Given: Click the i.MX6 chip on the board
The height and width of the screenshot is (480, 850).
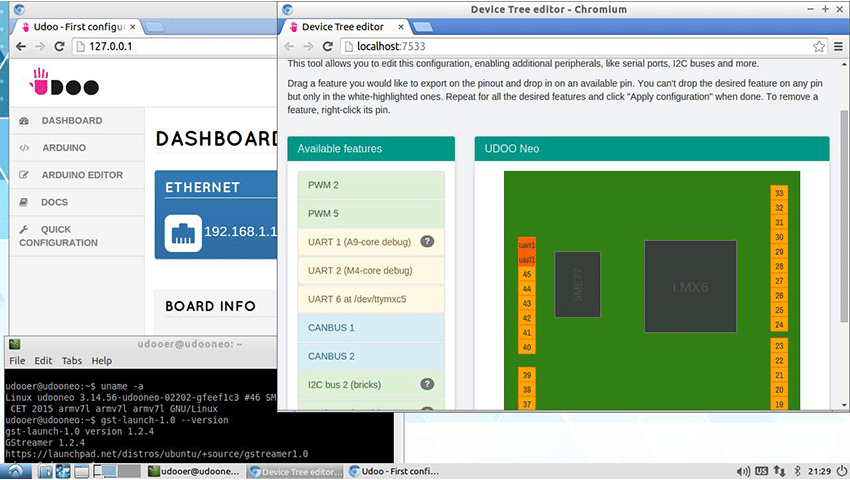Looking at the screenshot, I should coord(690,287).
